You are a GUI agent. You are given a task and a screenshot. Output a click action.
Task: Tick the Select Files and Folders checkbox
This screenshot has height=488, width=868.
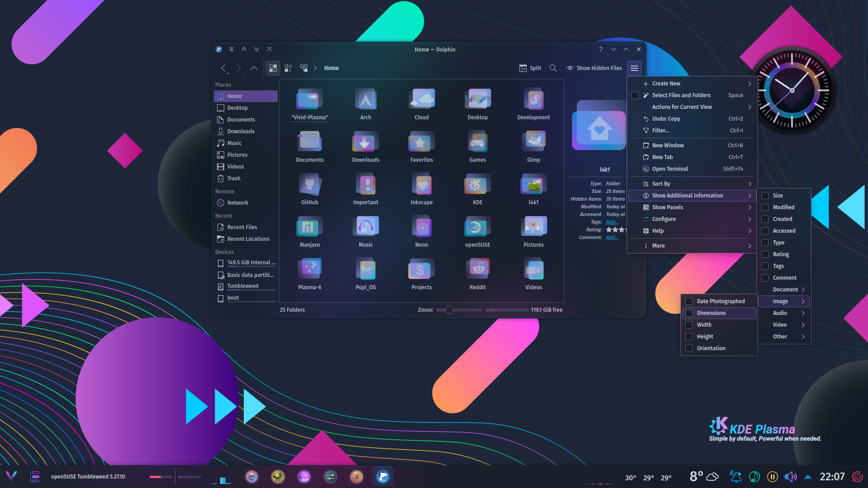[x=635, y=95]
